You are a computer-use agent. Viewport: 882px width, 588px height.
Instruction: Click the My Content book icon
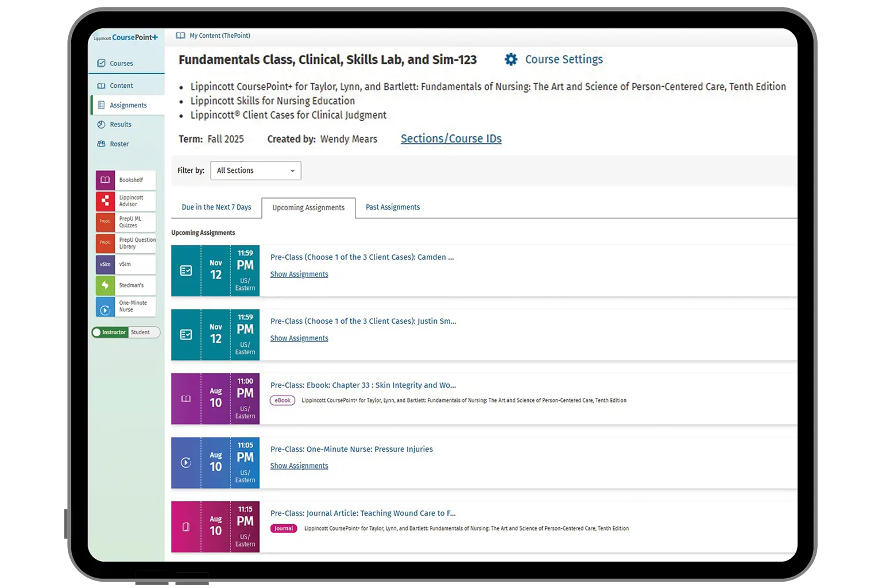pos(180,36)
